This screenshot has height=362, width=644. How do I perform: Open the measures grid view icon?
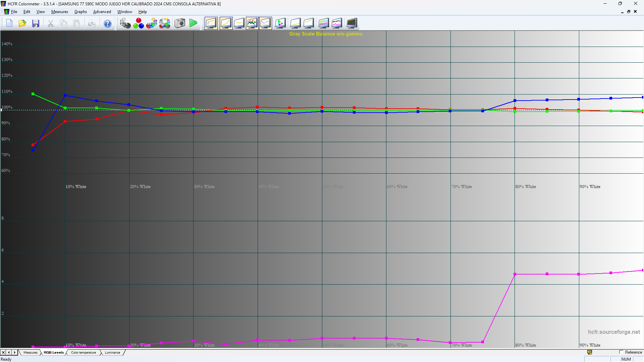211,23
